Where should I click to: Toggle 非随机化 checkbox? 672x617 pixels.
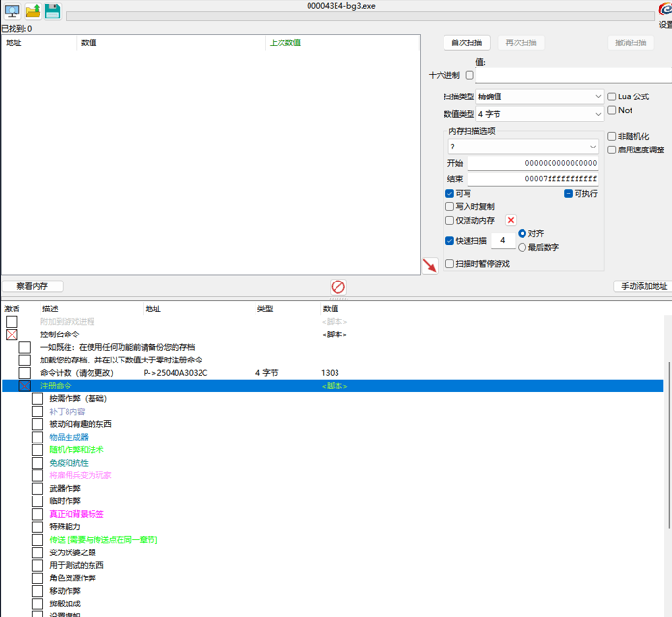[x=612, y=136]
